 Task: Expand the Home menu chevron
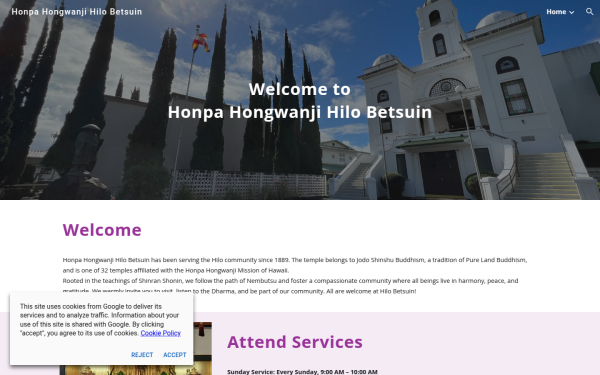[x=571, y=12]
